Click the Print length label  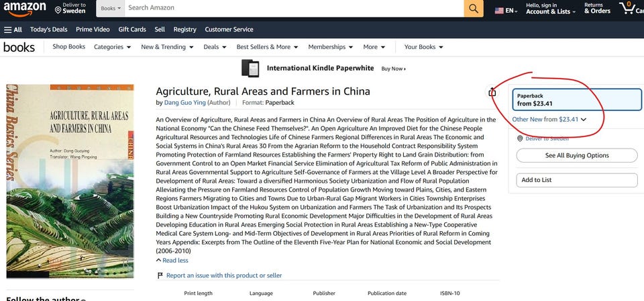click(199, 294)
